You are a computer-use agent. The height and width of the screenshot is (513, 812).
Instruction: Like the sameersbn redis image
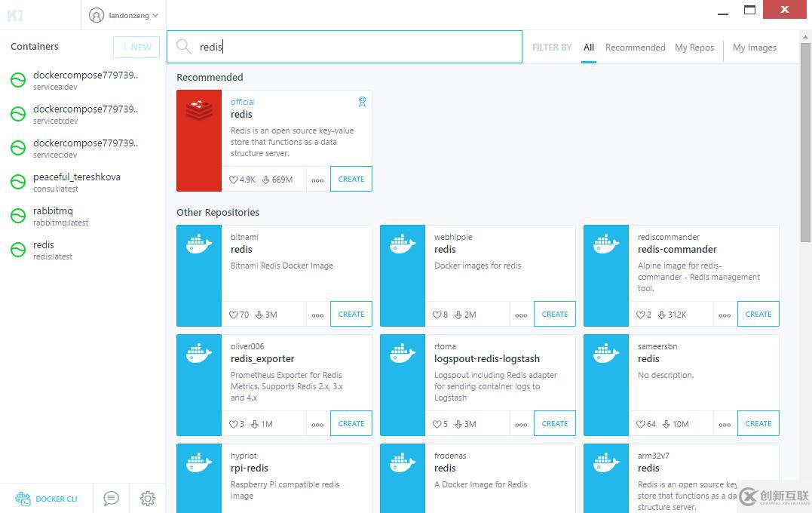tap(640, 424)
